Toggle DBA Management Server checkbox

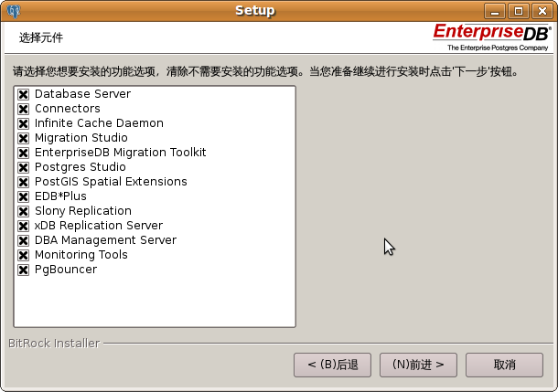click(23, 240)
